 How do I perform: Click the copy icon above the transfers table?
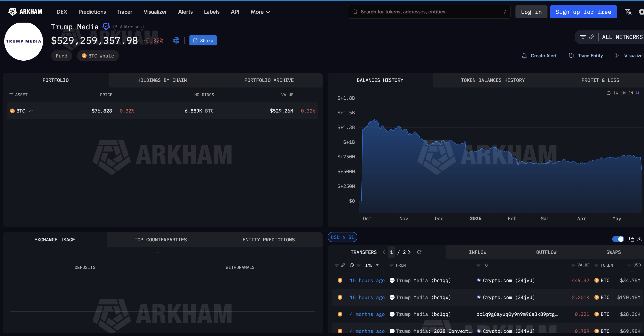coord(631,239)
